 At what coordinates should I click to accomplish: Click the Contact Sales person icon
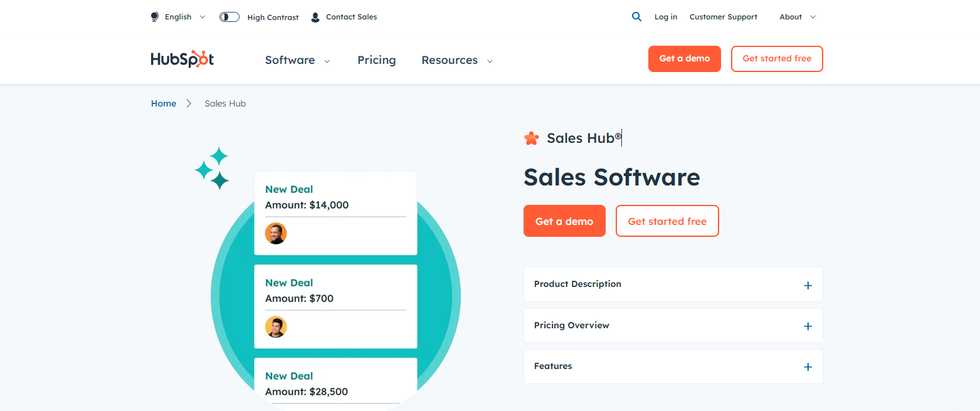[x=315, y=17]
